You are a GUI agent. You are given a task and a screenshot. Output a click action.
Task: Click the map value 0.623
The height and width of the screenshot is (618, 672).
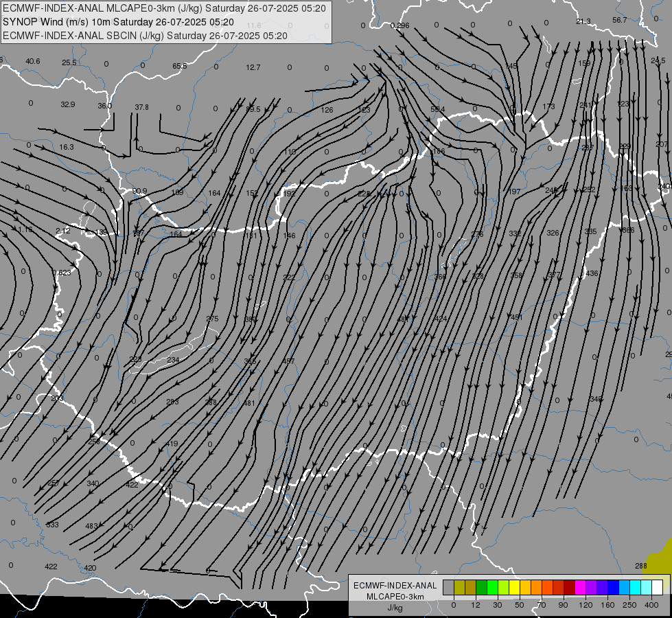62,273
